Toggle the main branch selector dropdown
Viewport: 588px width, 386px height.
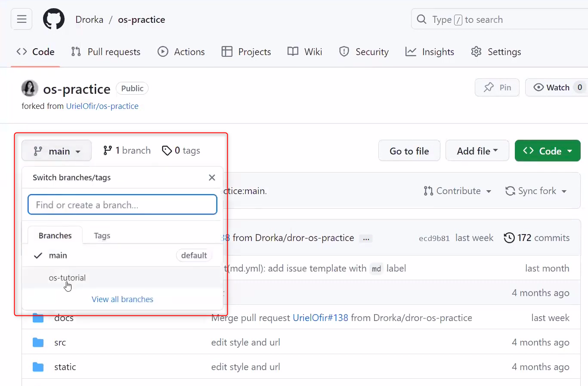coord(57,151)
